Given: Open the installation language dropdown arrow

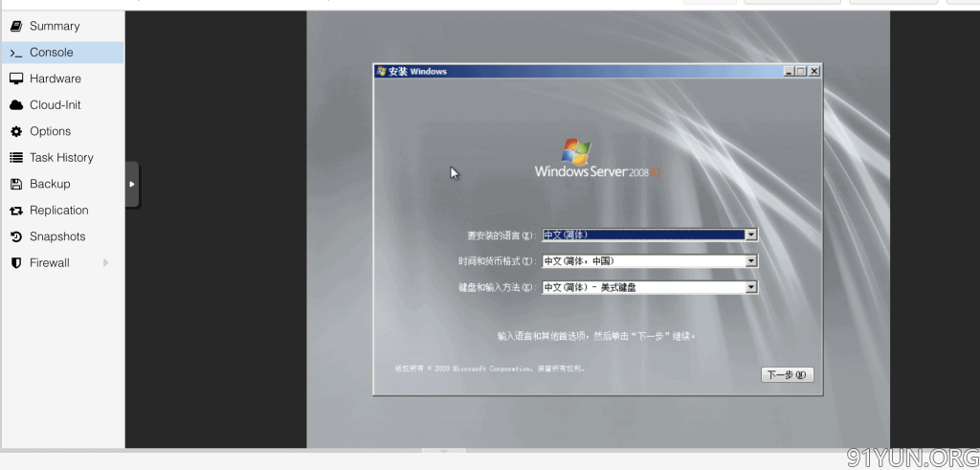Looking at the screenshot, I should click(751, 235).
